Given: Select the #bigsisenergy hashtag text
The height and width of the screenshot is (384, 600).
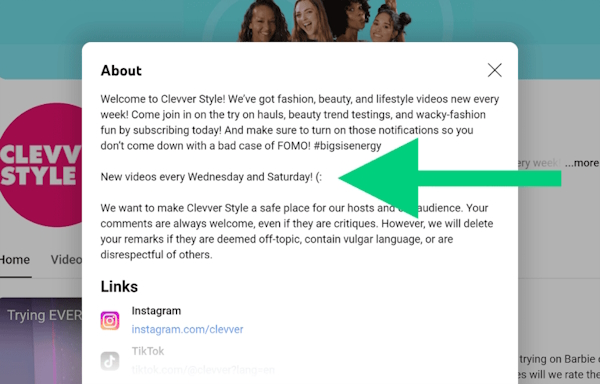Looking at the screenshot, I should (347, 146).
